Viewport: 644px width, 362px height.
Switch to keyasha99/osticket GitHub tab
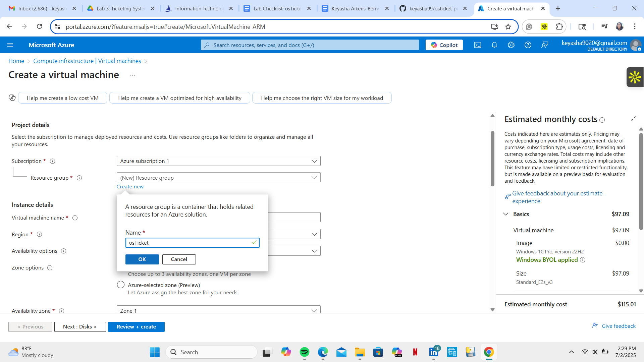coord(433,8)
